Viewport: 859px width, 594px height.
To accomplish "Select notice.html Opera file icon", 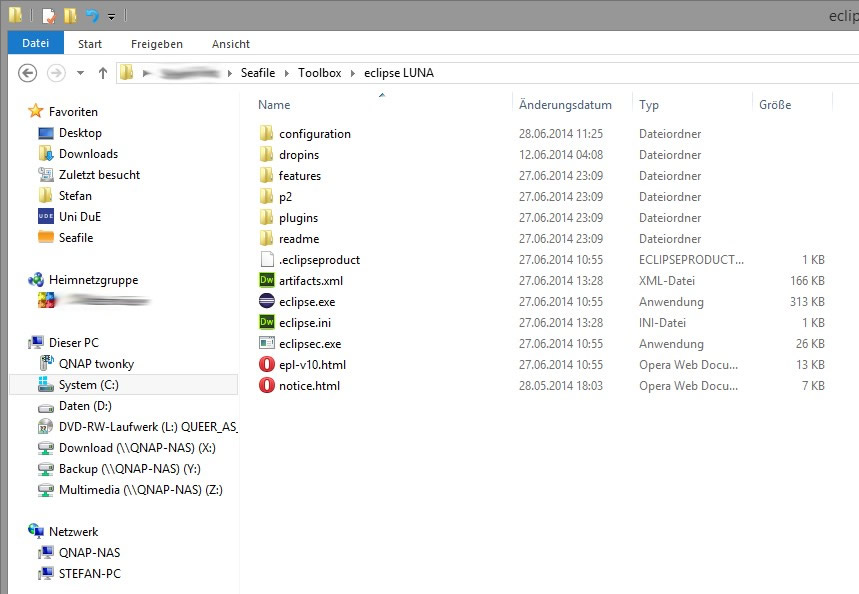I will coord(266,385).
